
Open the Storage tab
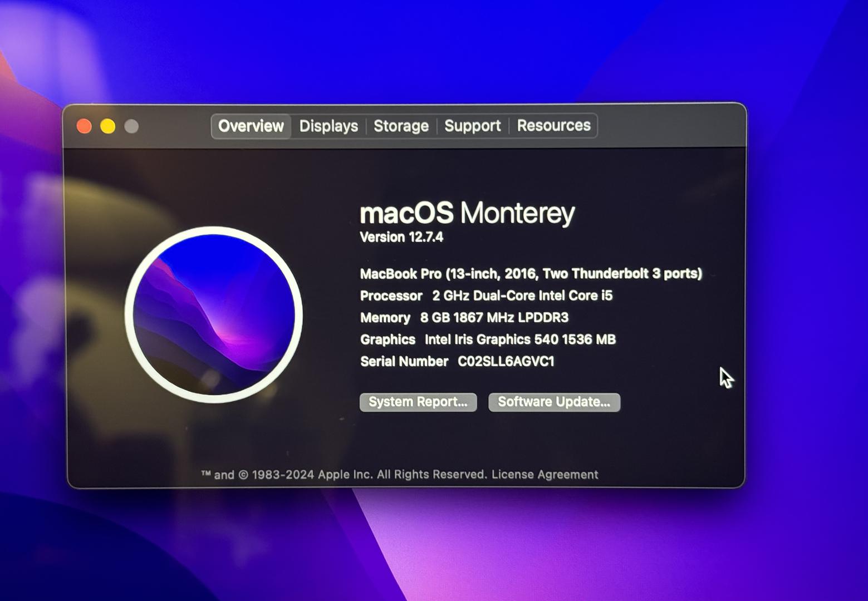click(x=401, y=126)
